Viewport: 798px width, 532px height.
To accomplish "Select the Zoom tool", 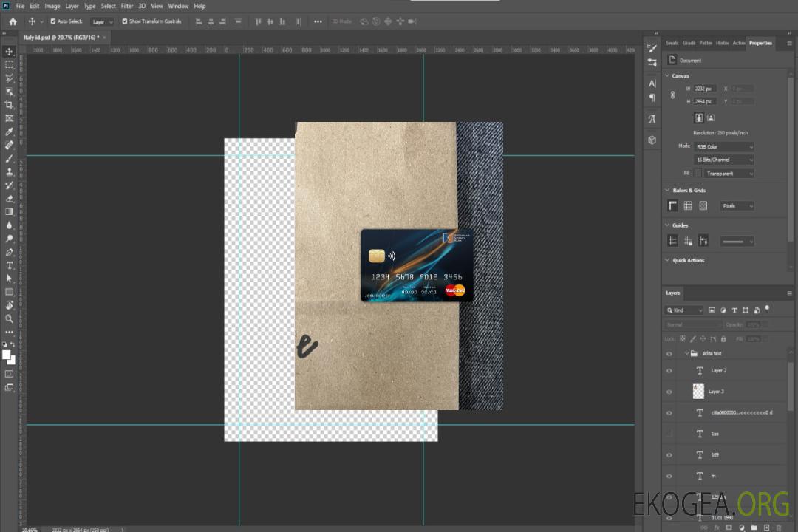I will click(x=10, y=318).
